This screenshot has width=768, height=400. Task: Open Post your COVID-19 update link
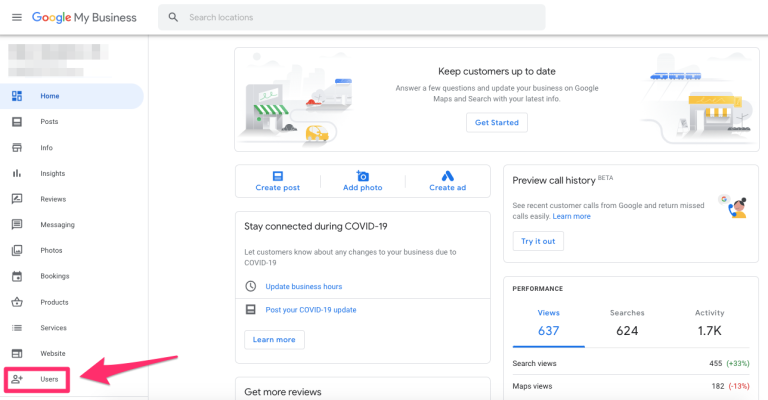310,310
